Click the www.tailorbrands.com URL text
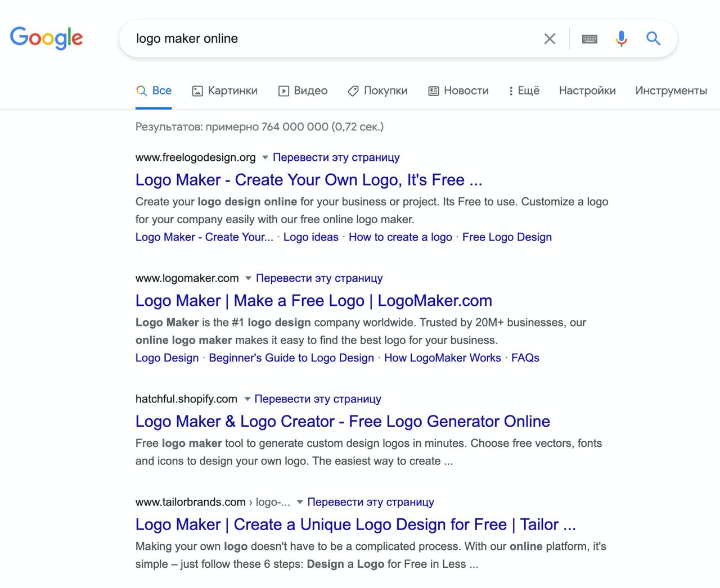This screenshot has width=720, height=588. pos(191,502)
